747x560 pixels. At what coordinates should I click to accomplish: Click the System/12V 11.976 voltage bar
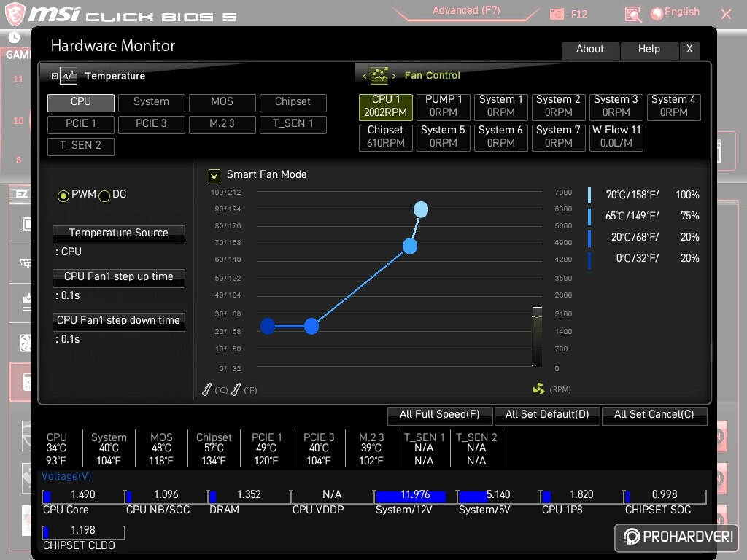click(415, 497)
